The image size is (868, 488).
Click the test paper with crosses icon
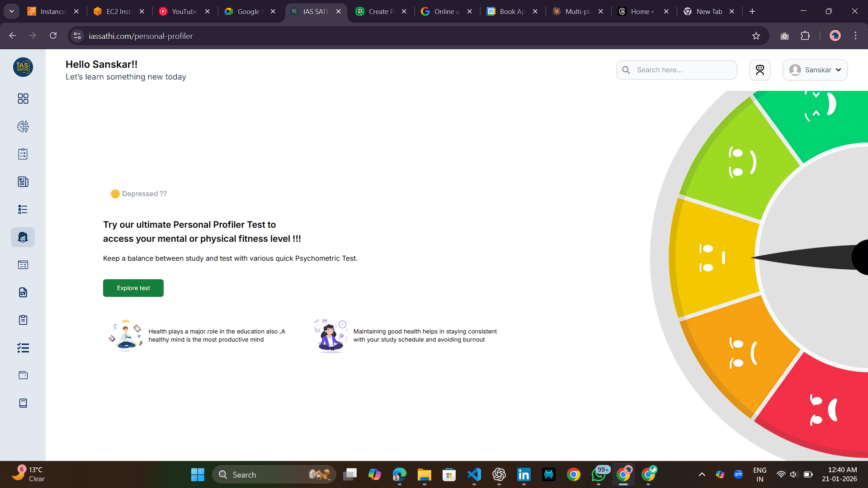(23, 154)
